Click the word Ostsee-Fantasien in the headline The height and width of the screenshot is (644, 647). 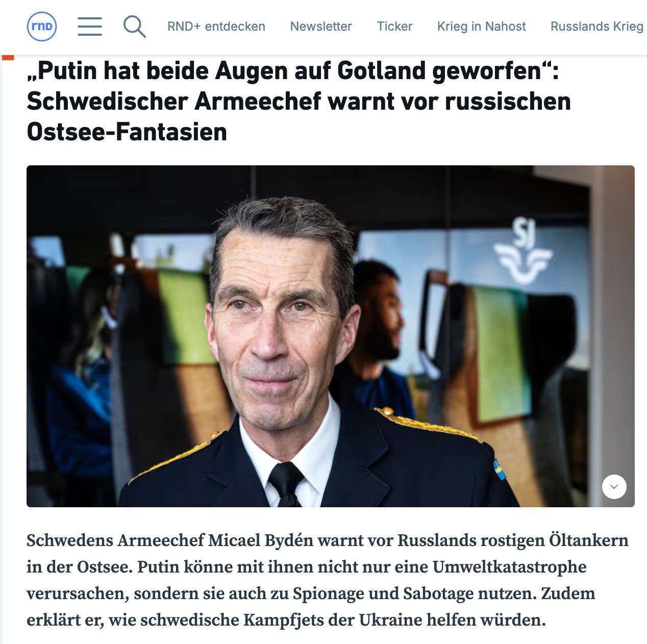(127, 132)
